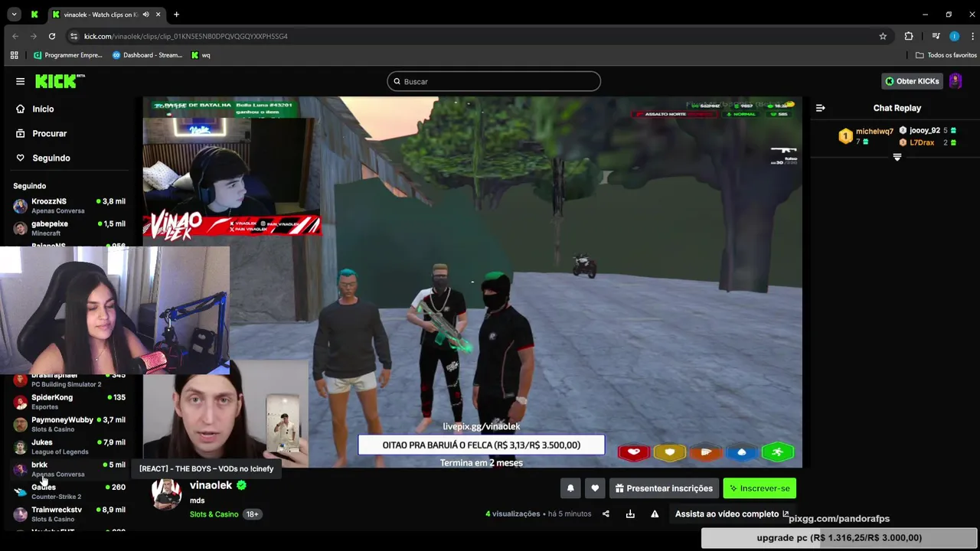
Task: Open the user profile avatar menu
Action: pyautogui.click(x=955, y=81)
